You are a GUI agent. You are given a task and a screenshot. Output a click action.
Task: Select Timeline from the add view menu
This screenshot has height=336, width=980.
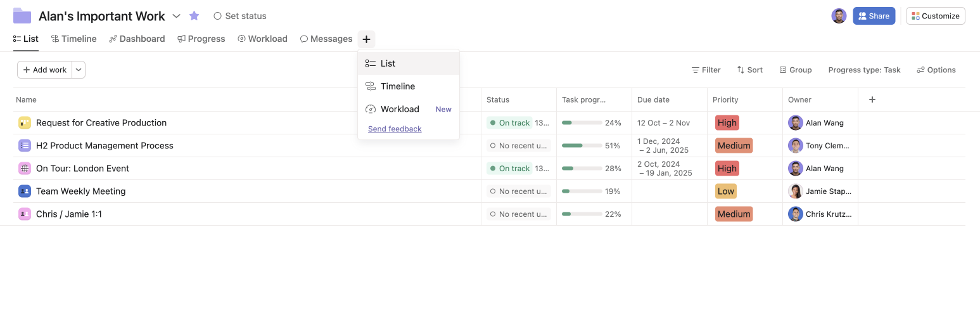click(x=397, y=86)
